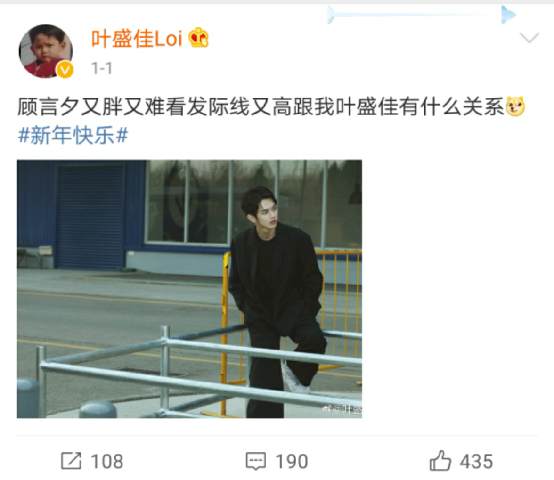The height and width of the screenshot is (480, 554).
Task: Click the post text starting with 顾言夕
Action: point(261,106)
